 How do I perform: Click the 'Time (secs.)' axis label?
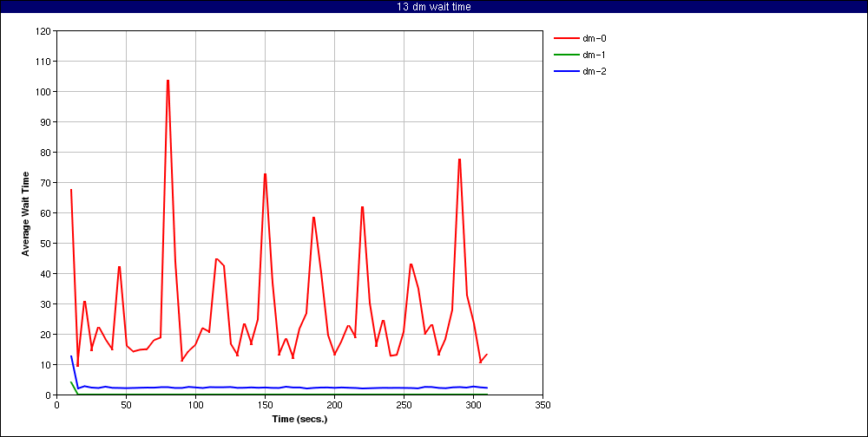[299, 419]
